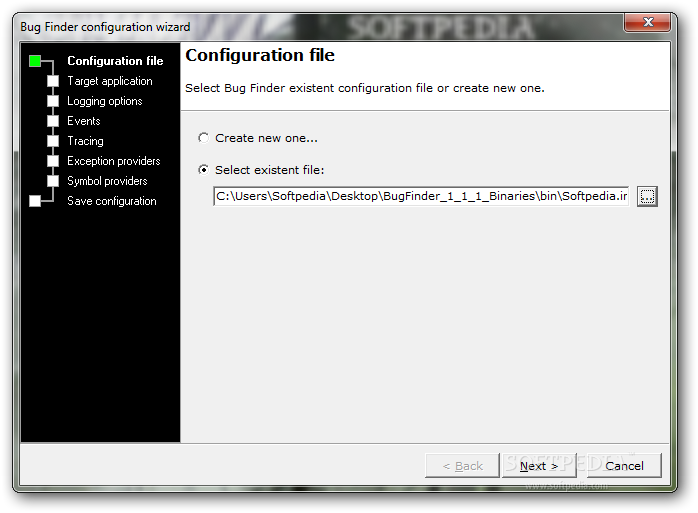The height and width of the screenshot is (513, 698).
Task: Click white box beside Events
Action: tap(53, 121)
